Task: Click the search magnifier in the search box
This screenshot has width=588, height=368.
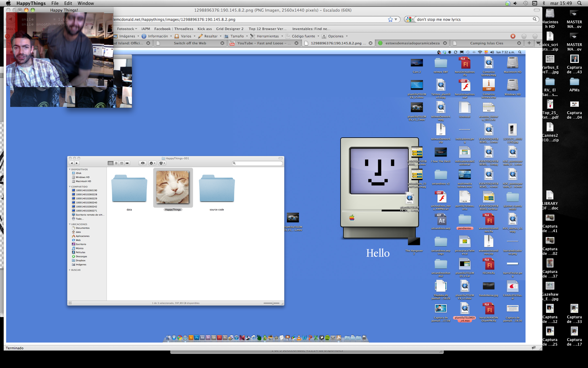Action: click(x=534, y=19)
